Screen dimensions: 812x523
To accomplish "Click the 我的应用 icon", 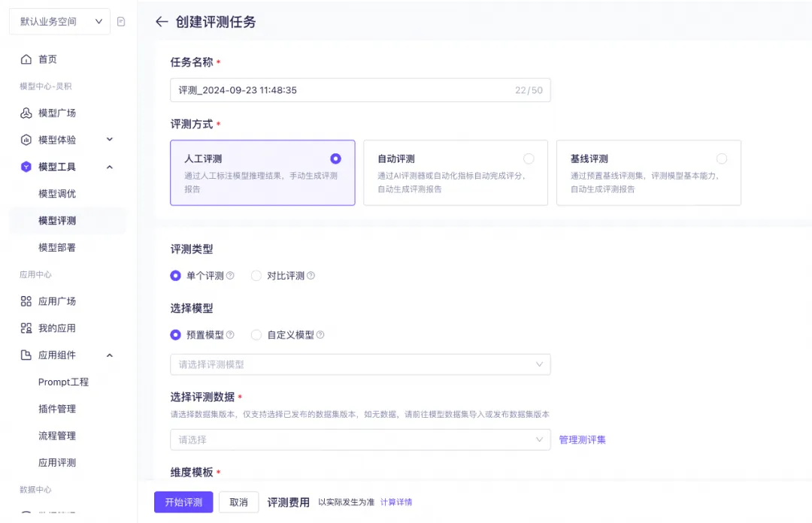I will click(x=26, y=328).
